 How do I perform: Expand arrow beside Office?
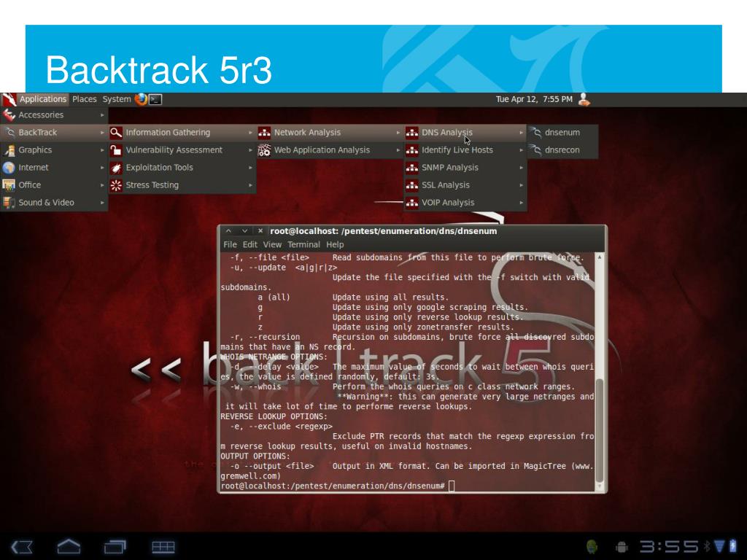102,184
